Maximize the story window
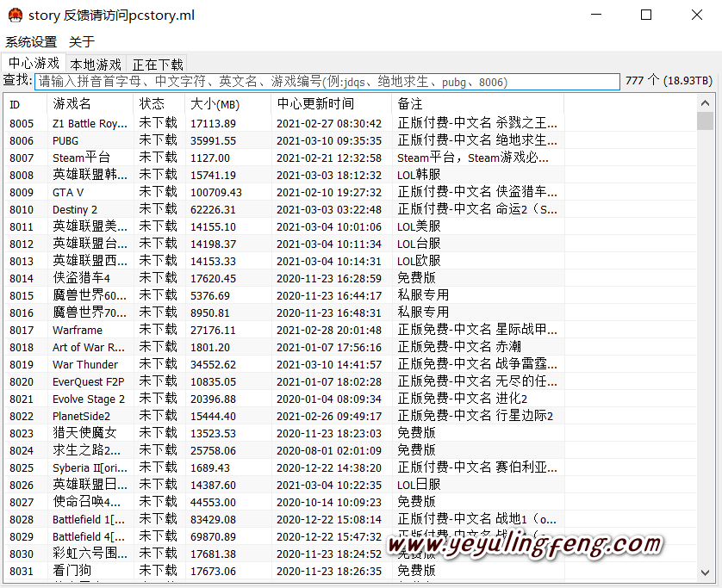The image size is (722, 588). pyautogui.click(x=646, y=15)
